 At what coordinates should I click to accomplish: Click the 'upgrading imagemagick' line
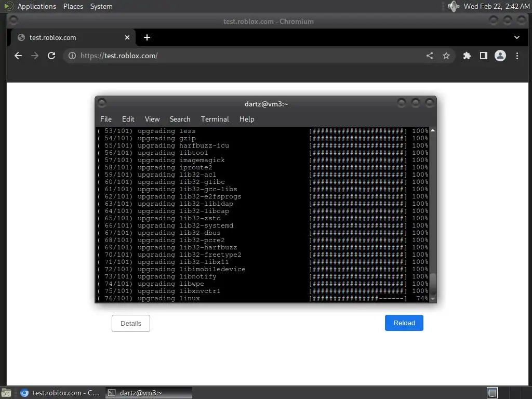pyautogui.click(x=262, y=160)
